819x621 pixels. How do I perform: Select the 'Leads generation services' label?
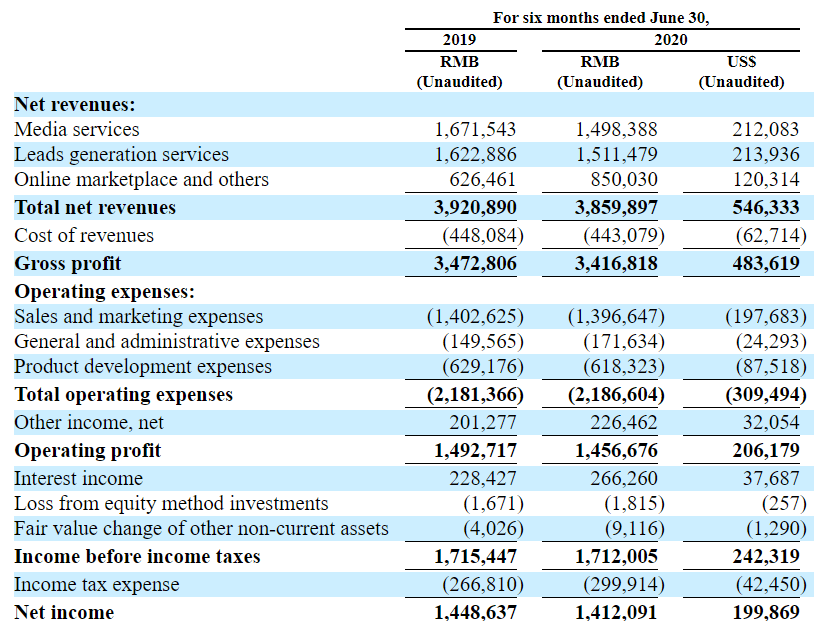121,155
